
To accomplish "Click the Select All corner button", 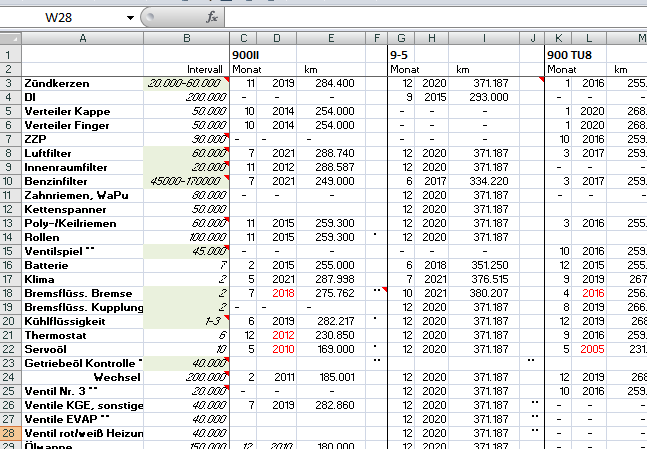I will click(11, 38).
